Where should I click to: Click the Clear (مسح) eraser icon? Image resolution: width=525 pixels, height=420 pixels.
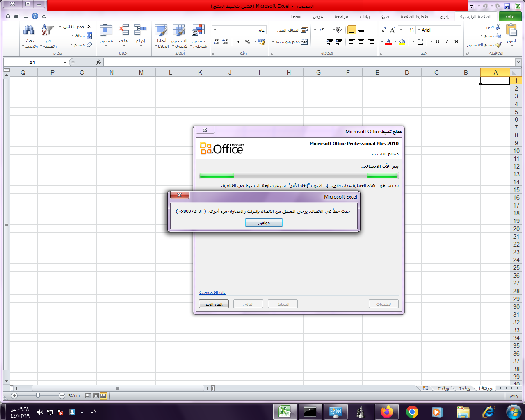pyautogui.click(x=89, y=45)
